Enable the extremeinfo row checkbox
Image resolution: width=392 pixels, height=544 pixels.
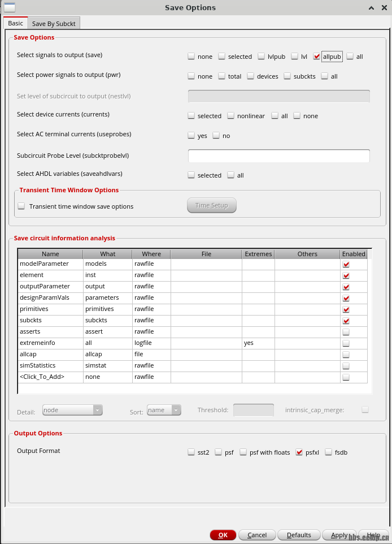pyautogui.click(x=346, y=343)
